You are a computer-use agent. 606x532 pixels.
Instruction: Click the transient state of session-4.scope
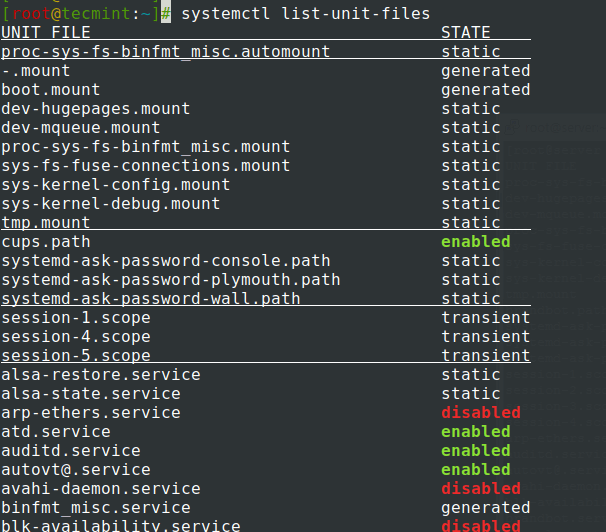(485, 337)
